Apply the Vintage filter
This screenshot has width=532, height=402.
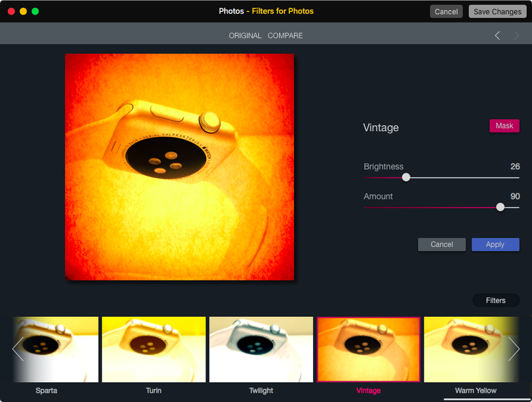[x=495, y=244]
